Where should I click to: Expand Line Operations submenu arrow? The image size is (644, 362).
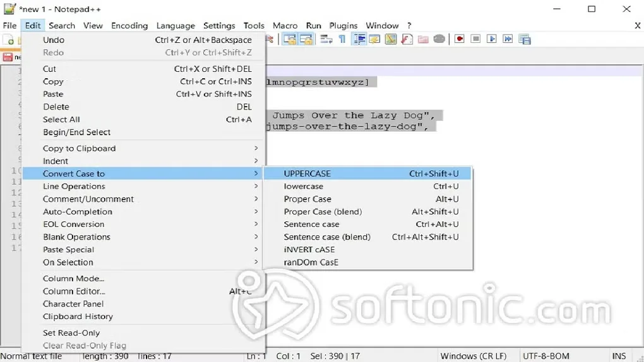click(256, 186)
